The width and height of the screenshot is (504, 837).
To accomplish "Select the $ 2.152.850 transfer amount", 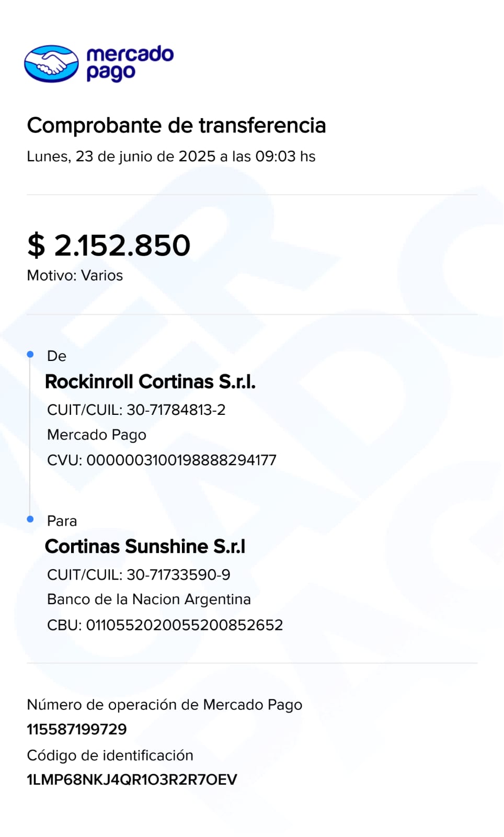I will point(109,245).
